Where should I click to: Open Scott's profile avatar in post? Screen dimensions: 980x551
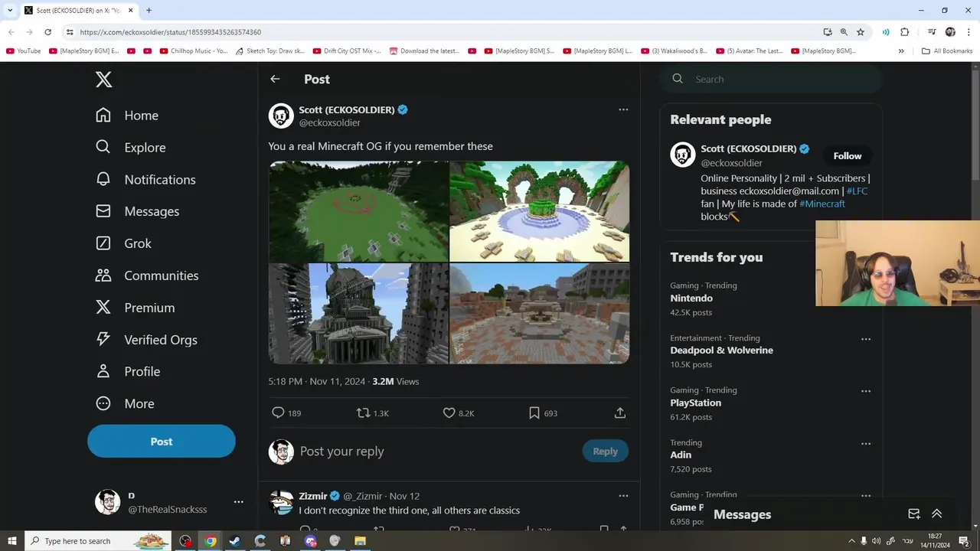point(281,116)
